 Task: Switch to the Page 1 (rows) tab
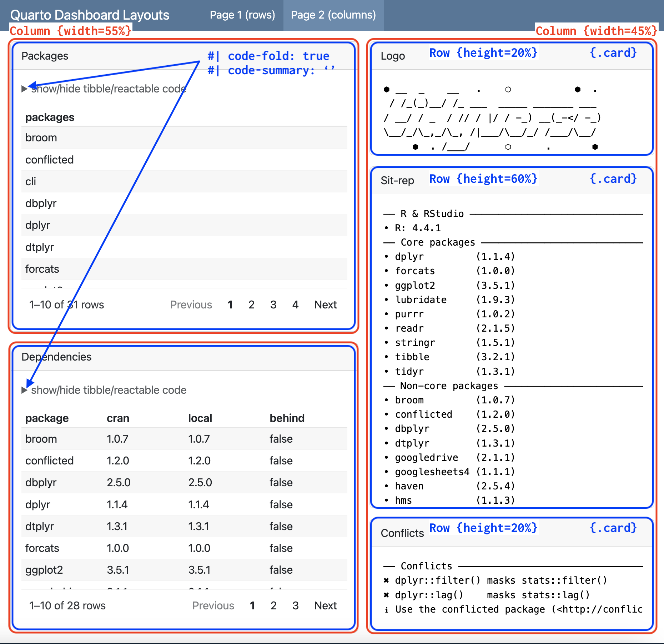pos(242,15)
